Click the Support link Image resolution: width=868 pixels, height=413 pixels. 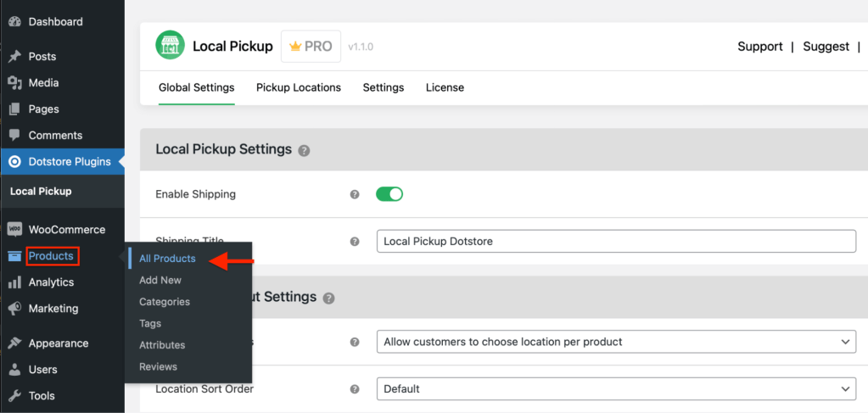tap(759, 47)
